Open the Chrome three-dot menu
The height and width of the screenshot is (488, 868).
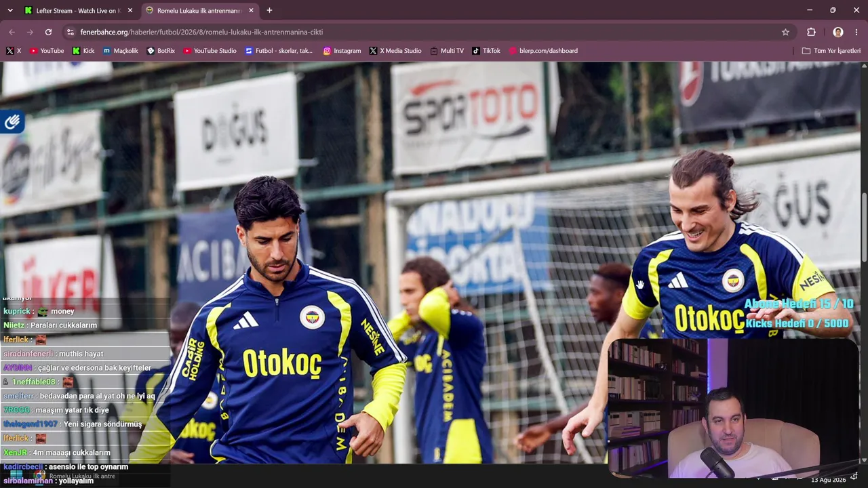click(856, 32)
